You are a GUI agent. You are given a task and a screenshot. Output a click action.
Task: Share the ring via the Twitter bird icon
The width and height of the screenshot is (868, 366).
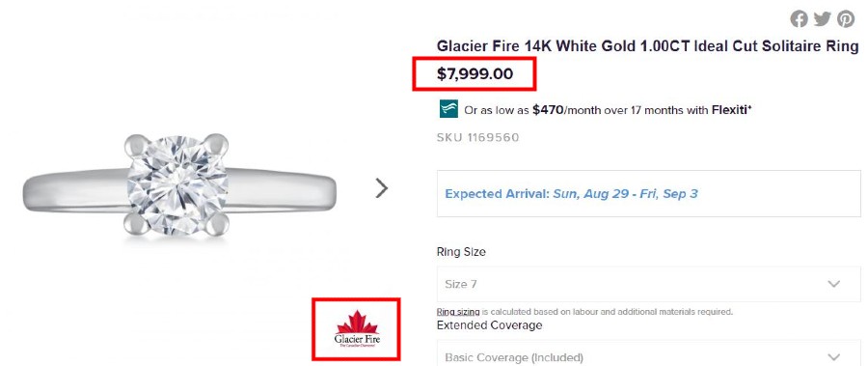coord(822,19)
